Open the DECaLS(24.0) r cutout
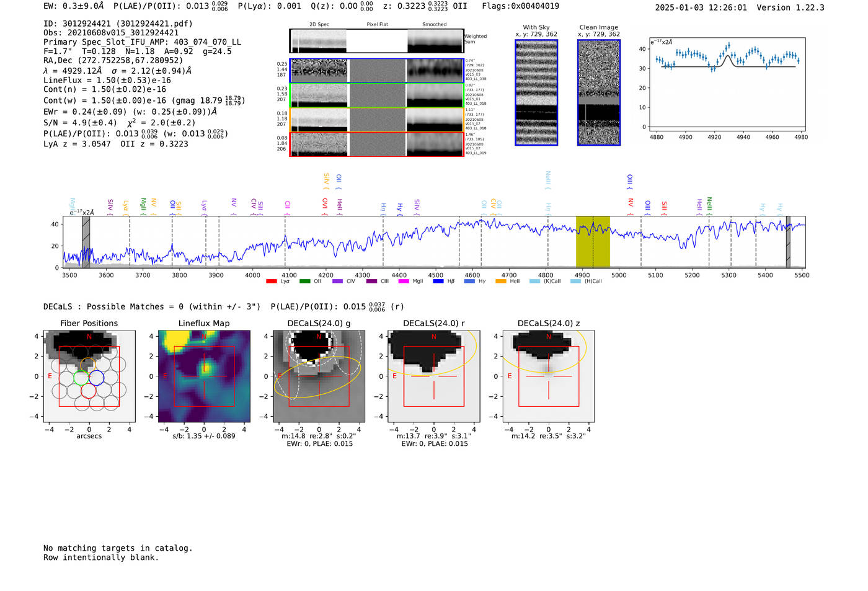 click(434, 376)
